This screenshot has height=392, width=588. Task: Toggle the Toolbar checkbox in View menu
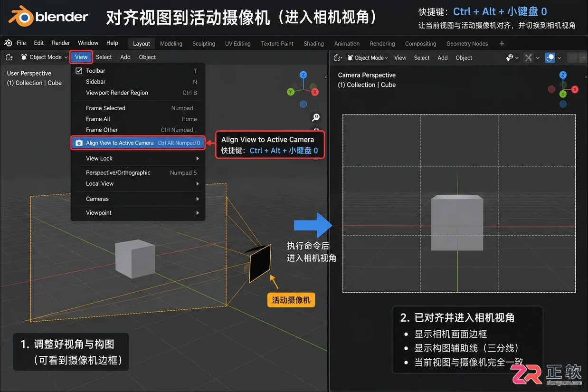79,71
